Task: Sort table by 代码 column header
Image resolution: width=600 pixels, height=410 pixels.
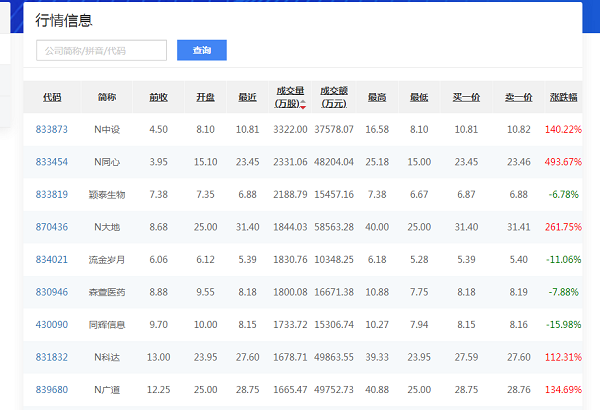Action: click(52, 97)
